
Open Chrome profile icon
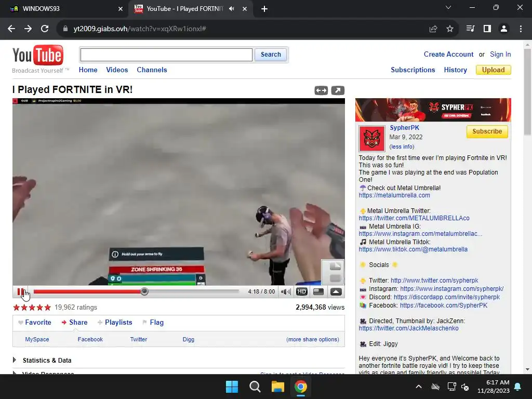pyautogui.click(x=504, y=29)
